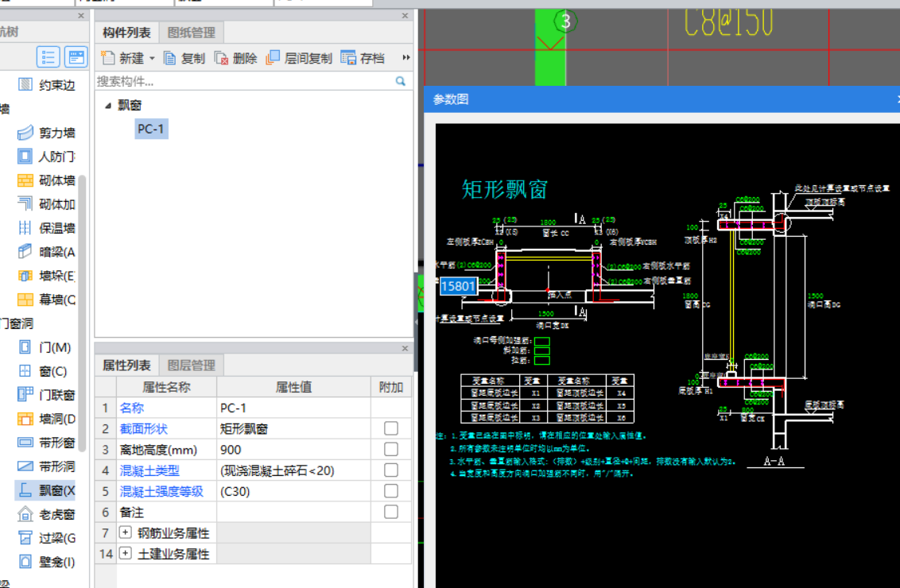This screenshot has width=900, height=588.
Task: Select the 暗梁(A hidden beam icon
Action: tap(25, 252)
